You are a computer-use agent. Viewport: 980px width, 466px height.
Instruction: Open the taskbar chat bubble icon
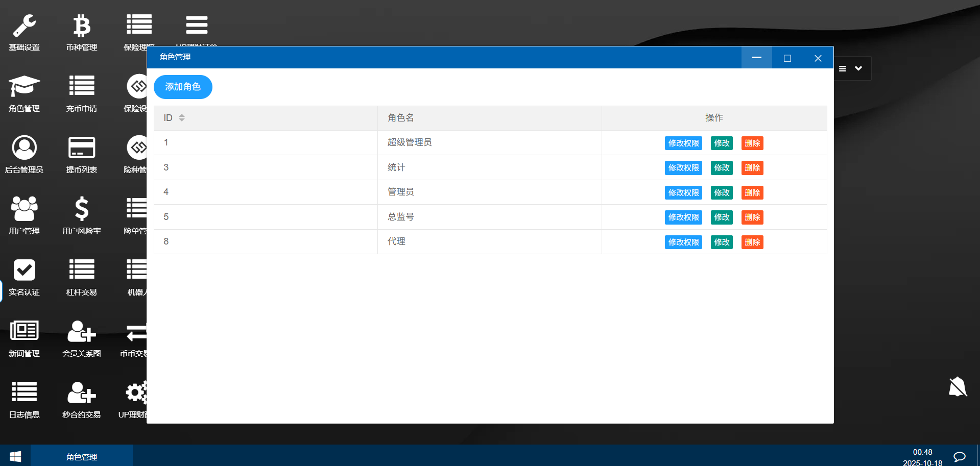coord(959,456)
